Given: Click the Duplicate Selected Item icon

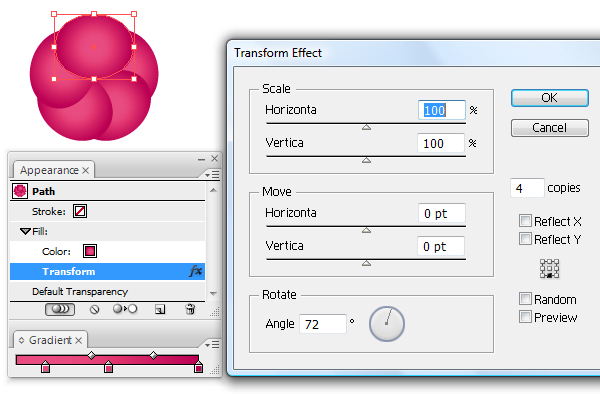Looking at the screenshot, I should (x=160, y=309).
